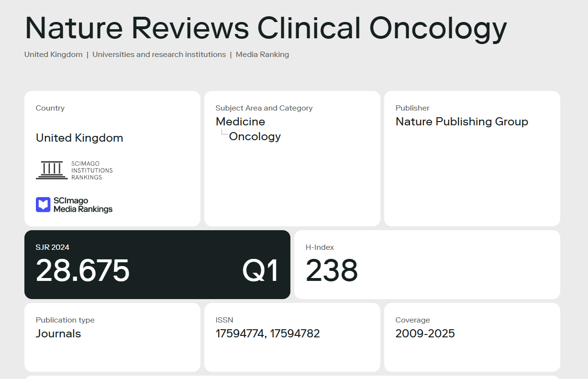Open publisher 'Nature Publishing Group'
This screenshot has width=588, height=379.
point(462,122)
